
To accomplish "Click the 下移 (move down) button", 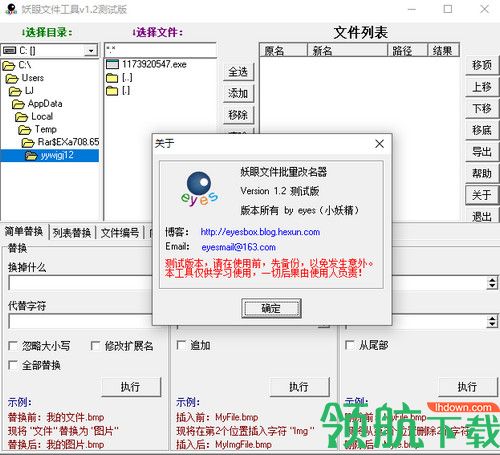I will tap(482, 108).
